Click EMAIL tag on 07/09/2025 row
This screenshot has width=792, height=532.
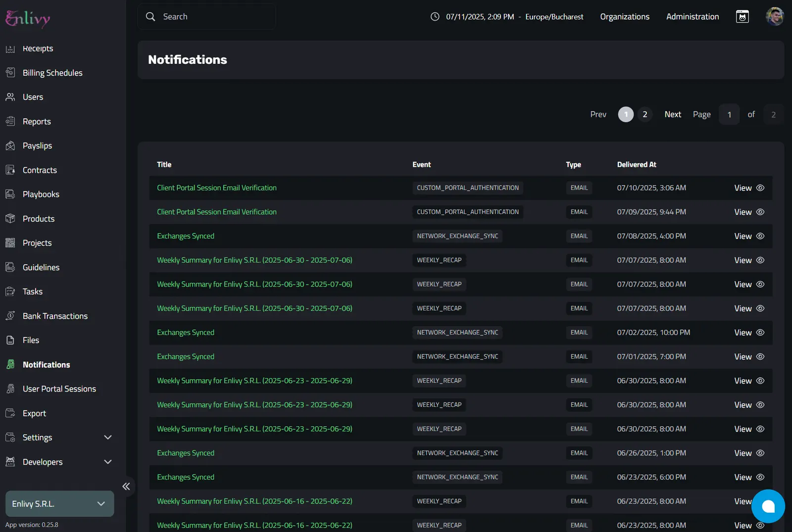pos(579,212)
